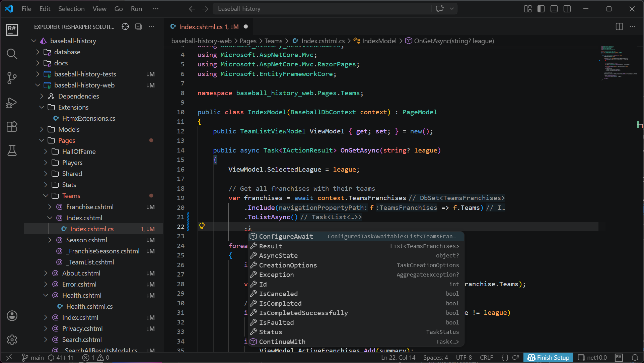This screenshot has height=363, width=644.
Task: Click Finish Setup in the status bar
Action: point(549,358)
